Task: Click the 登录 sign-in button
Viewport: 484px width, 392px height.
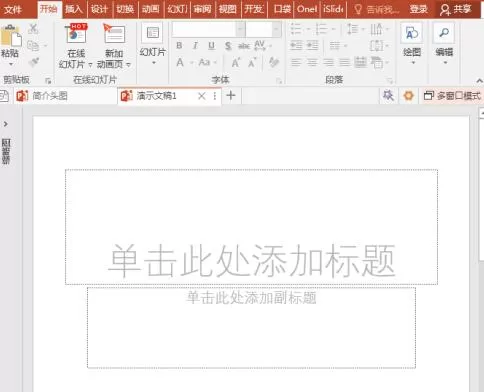Action: pos(419,9)
